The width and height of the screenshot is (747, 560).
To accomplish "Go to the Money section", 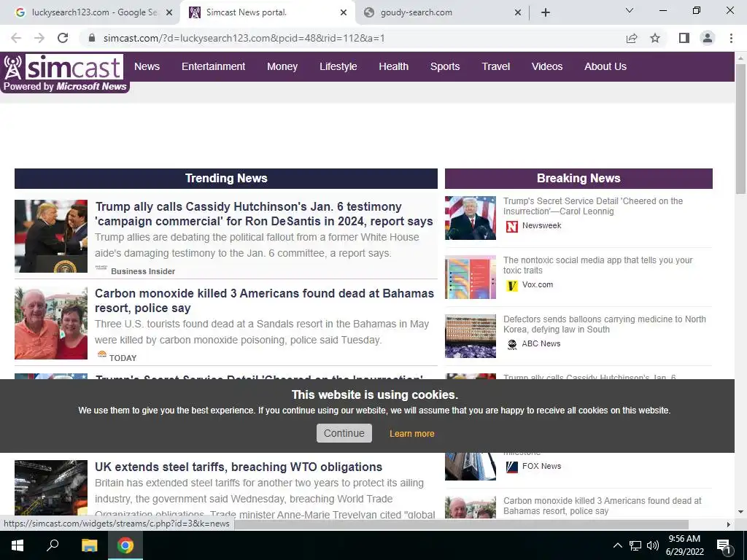I will (x=282, y=66).
